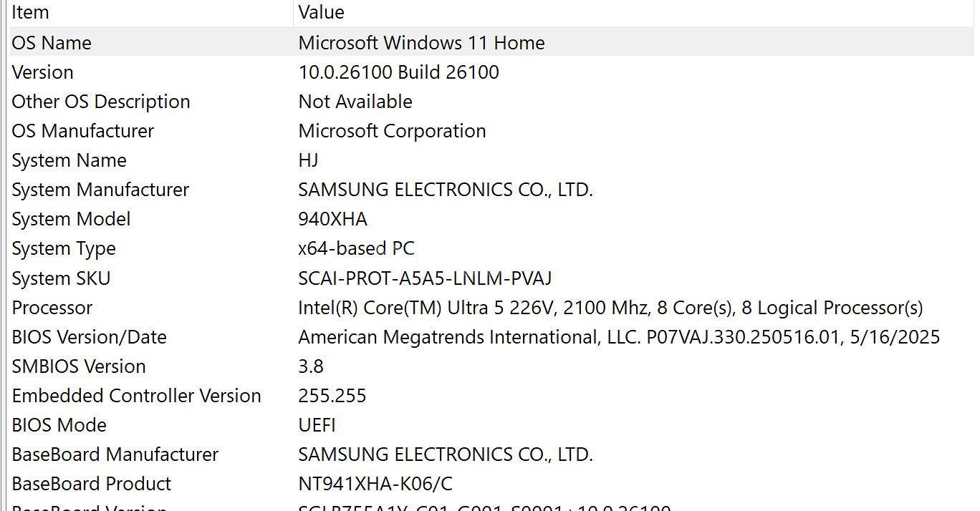980x511 pixels.
Task: Click the System Model entry
Action: pos(72,219)
